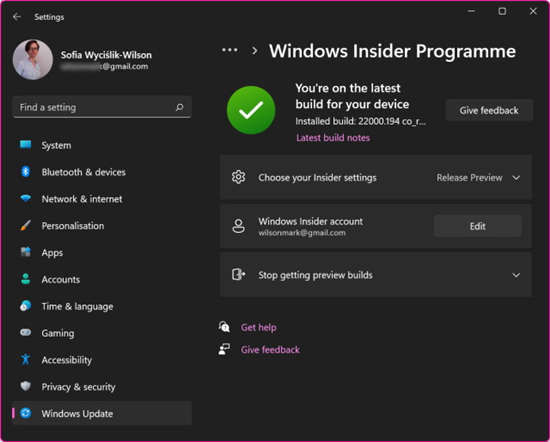Open Time & language settings
This screenshot has height=442, width=550.
102,306
